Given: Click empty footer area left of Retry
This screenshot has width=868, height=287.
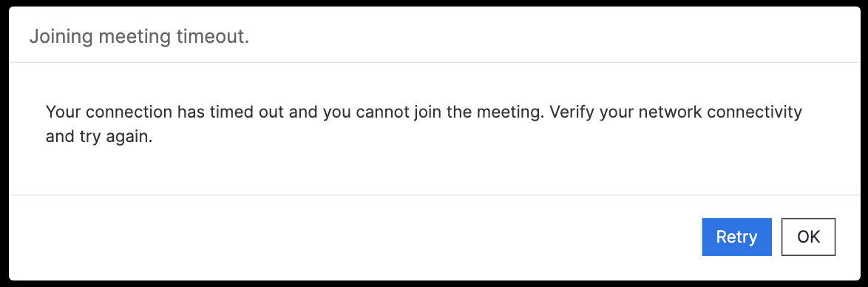Looking at the screenshot, I should tap(354, 237).
